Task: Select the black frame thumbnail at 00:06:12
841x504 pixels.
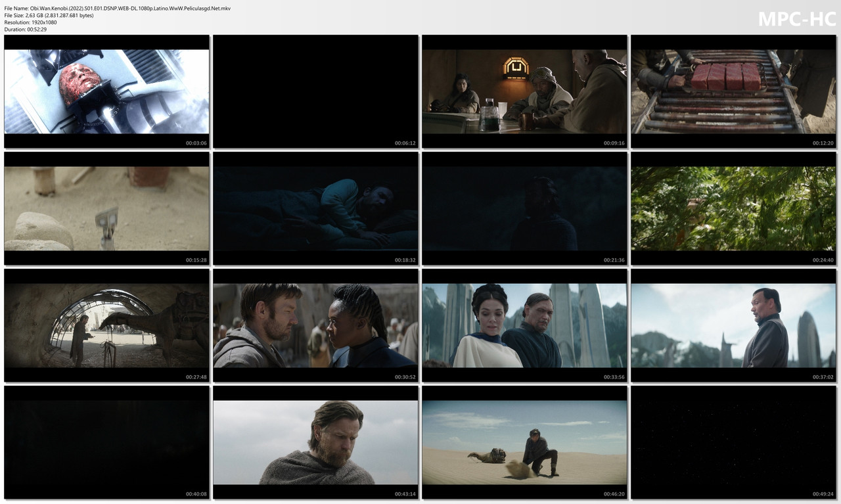Action: tap(315, 91)
